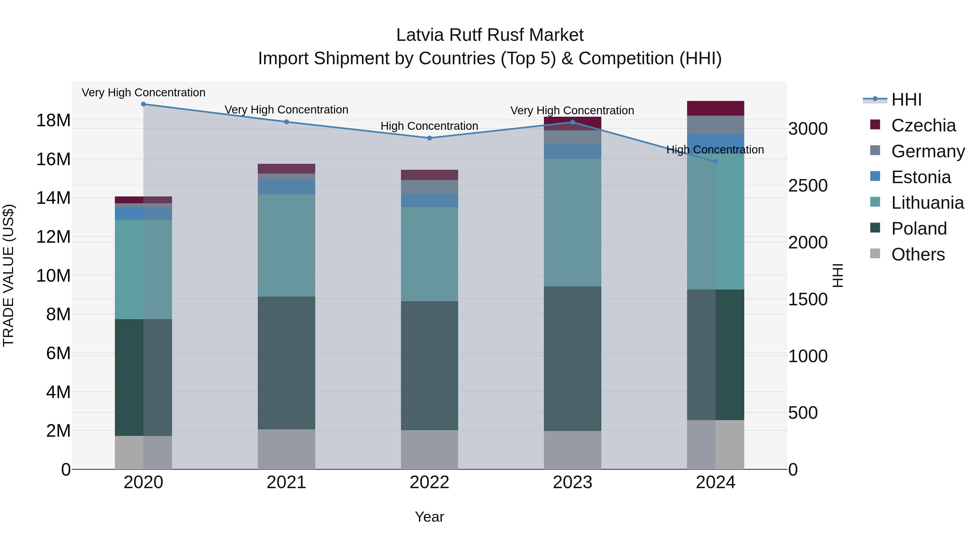Click the Poland segment in 2021 bar

(x=286, y=363)
